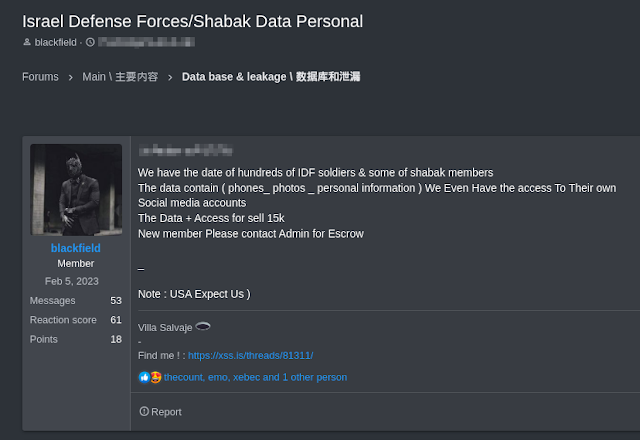Click the Messages count 53
The image size is (640, 440).
(115, 301)
